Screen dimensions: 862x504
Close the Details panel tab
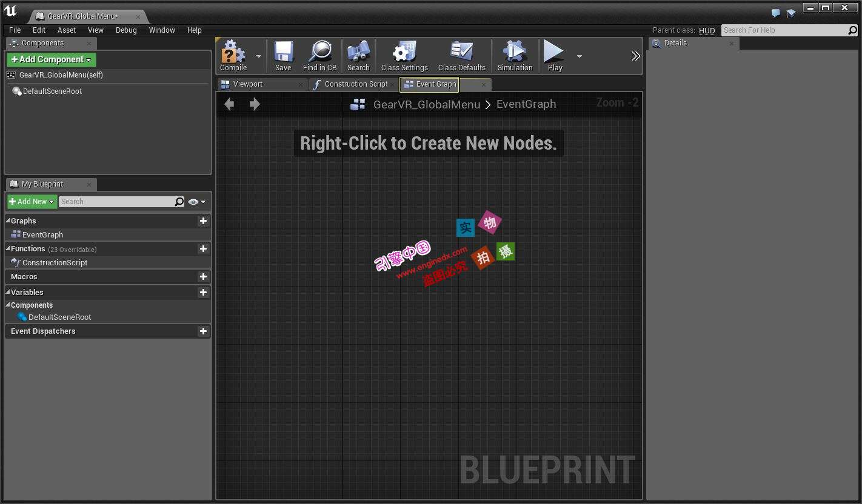pos(731,44)
